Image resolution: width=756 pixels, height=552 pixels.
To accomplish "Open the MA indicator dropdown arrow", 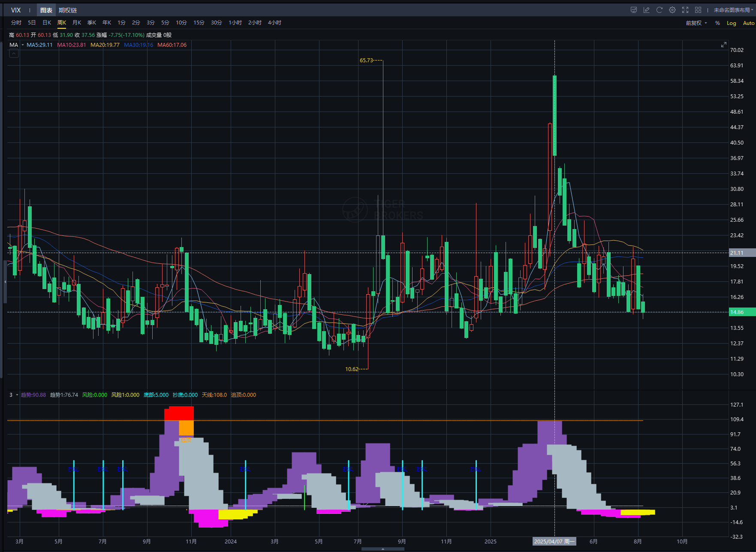I will [x=22, y=45].
